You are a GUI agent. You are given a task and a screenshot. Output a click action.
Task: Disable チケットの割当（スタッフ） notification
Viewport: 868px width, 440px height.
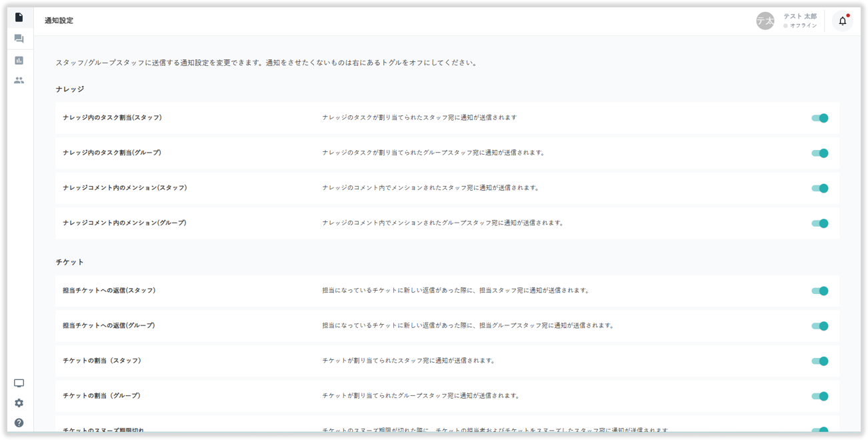click(819, 361)
